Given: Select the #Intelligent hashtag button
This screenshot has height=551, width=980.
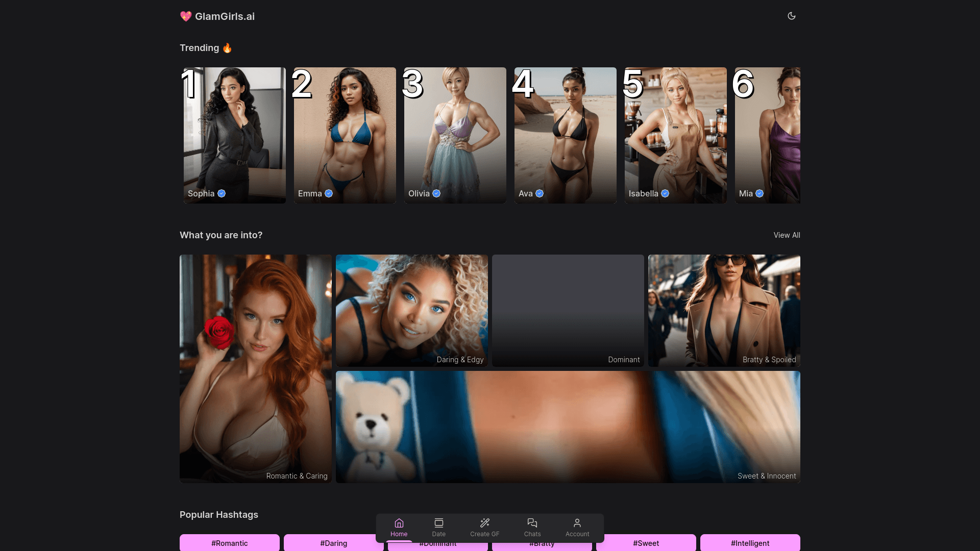Looking at the screenshot, I should click(x=750, y=543).
